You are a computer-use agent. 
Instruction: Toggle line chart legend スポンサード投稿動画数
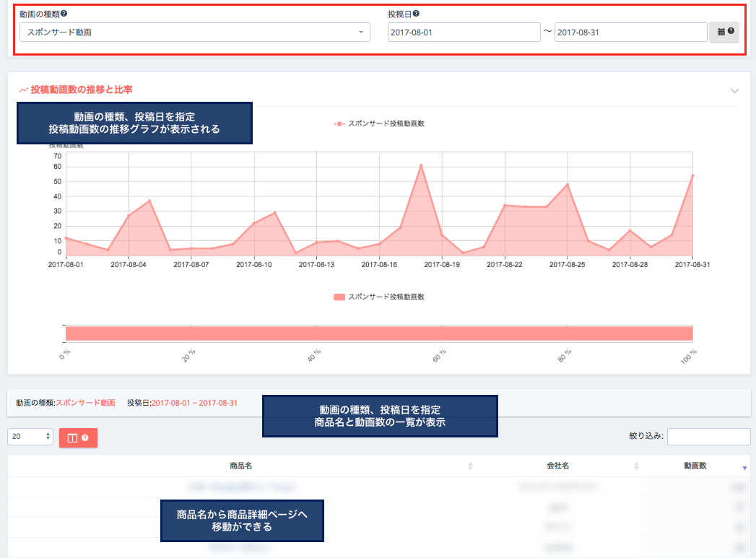[379, 123]
